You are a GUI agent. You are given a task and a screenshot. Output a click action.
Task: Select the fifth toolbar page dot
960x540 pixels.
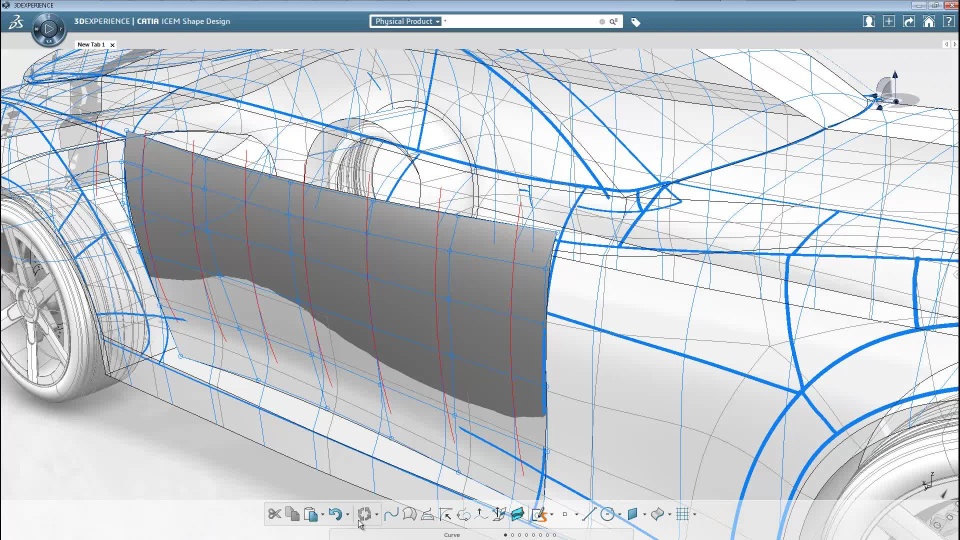tap(533, 534)
